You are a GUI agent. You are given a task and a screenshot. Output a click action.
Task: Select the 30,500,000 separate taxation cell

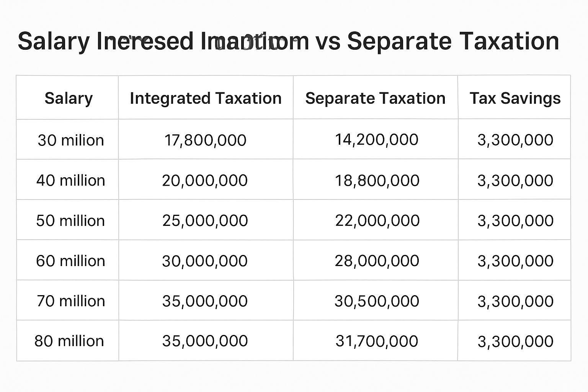[377, 301]
